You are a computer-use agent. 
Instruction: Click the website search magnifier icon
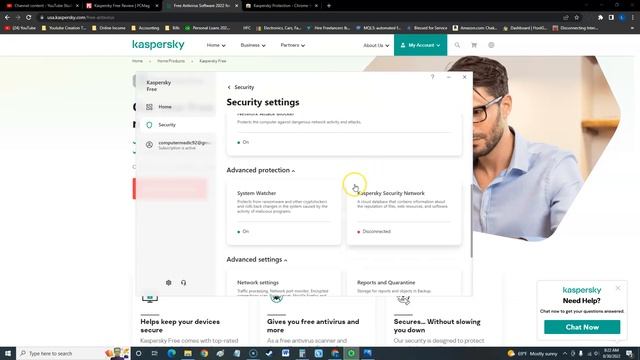(457, 45)
